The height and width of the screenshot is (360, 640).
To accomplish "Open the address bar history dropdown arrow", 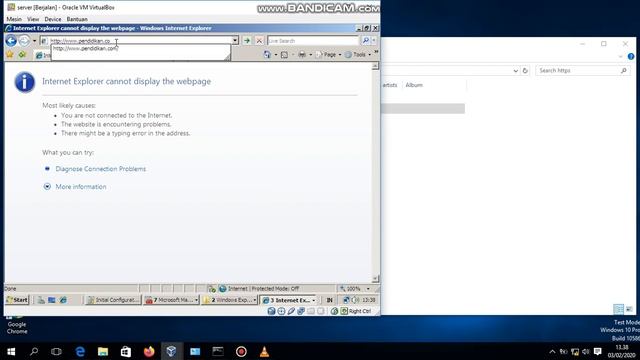I will click(x=235, y=41).
